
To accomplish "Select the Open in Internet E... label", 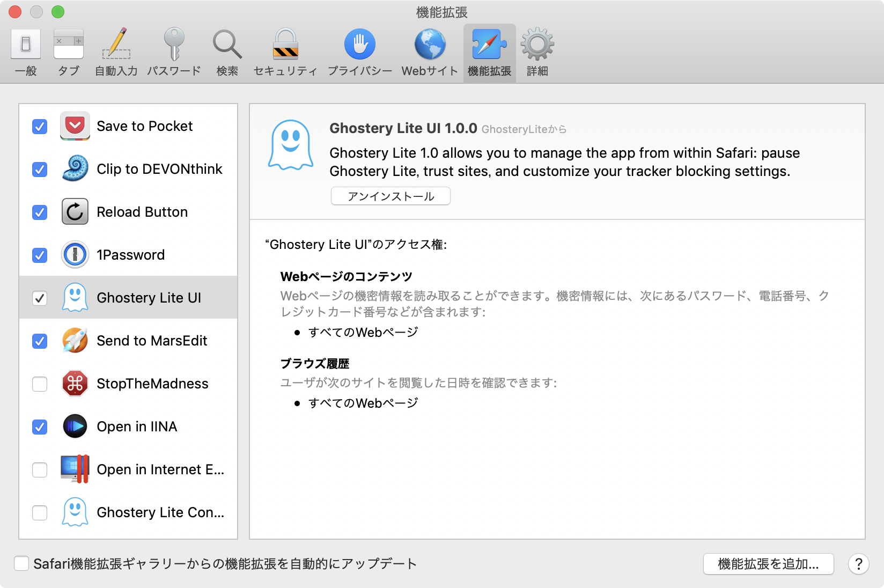I will pos(160,469).
